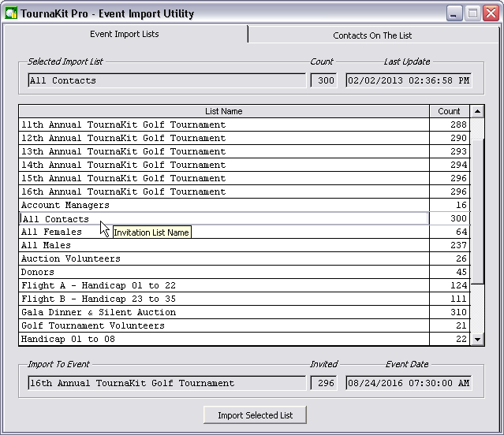This screenshot has height=435, width=504.
Task: Click count cell 124 for Flight A
Action: [x=450, y=285]
